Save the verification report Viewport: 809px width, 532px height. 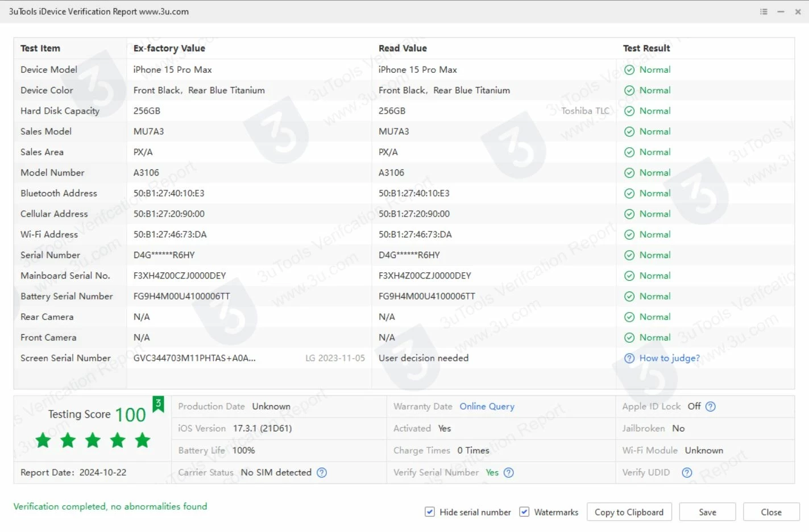(x=707, y=512)
